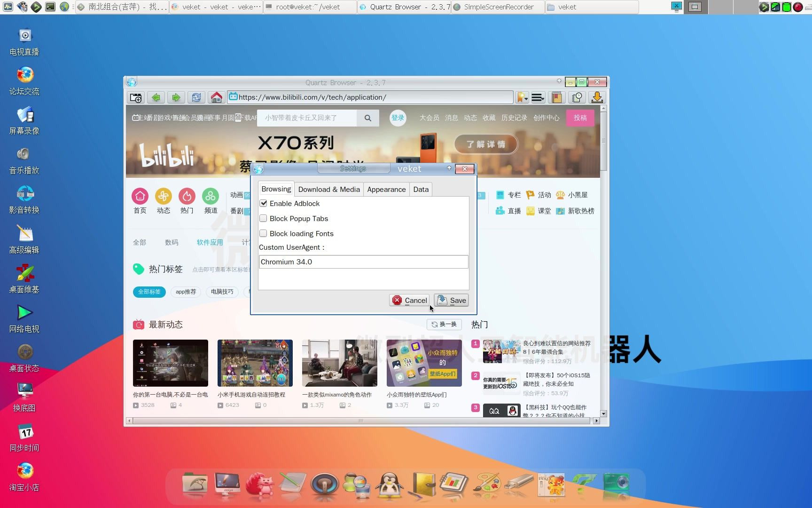Check the Block loading Fonts option
Screen dimensions: 812x508
tap(264, 233)
